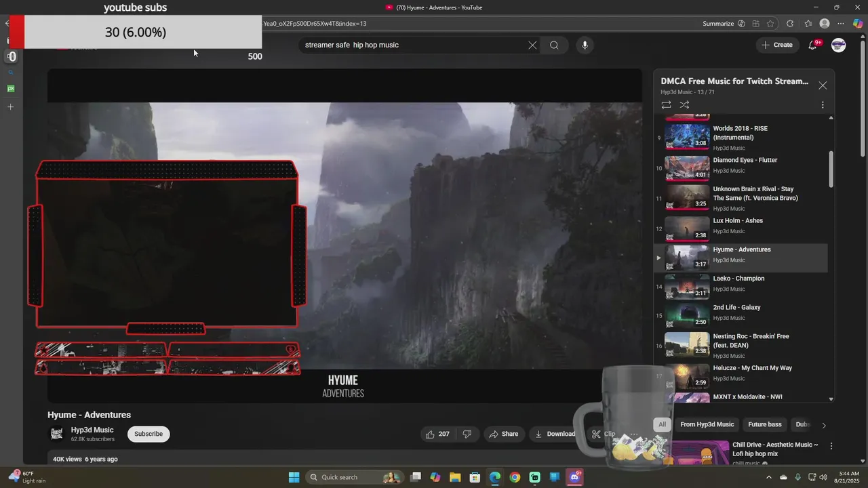Select Helucze - My Chant My Way
The image size is (868, 488).
741,375
